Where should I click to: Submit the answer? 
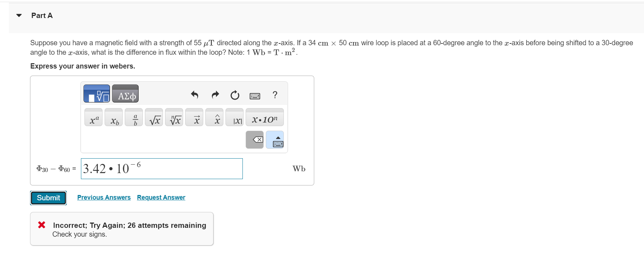(x=48, y=198)
